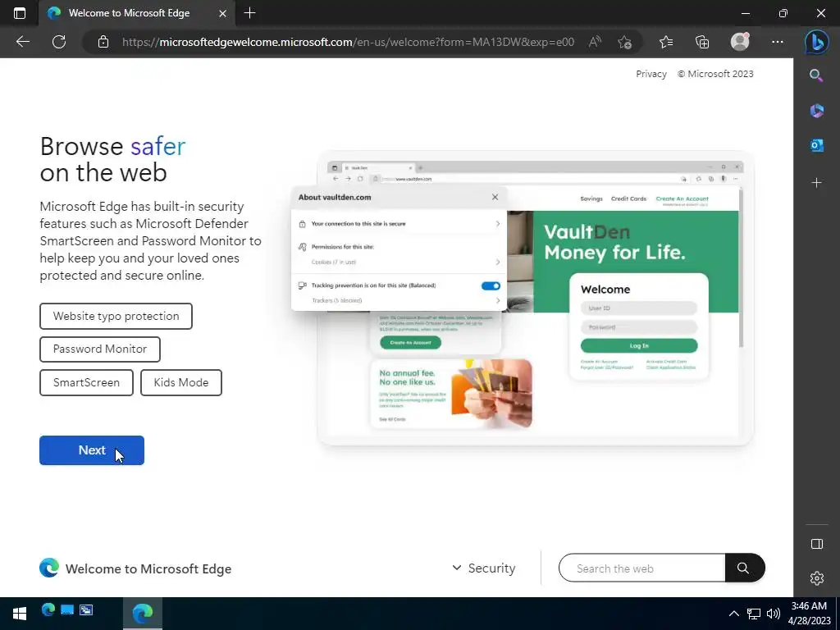Screen dimensions: 840x630
Task: Select Kids Mode feature
Action: tap(181, 382)
